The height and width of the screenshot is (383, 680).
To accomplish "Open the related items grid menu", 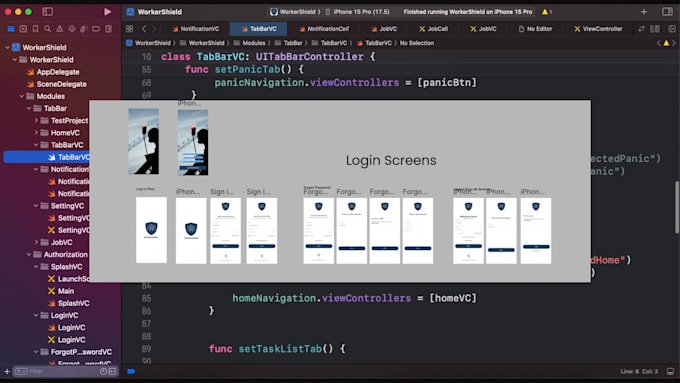I will click(129, 29).
